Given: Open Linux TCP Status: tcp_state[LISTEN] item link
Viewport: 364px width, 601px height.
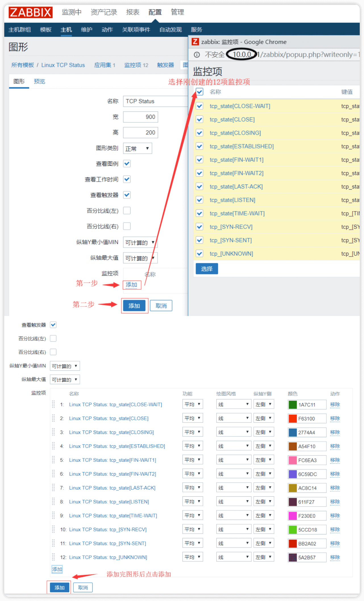Looking at the screenshot, I should point(109,502).
